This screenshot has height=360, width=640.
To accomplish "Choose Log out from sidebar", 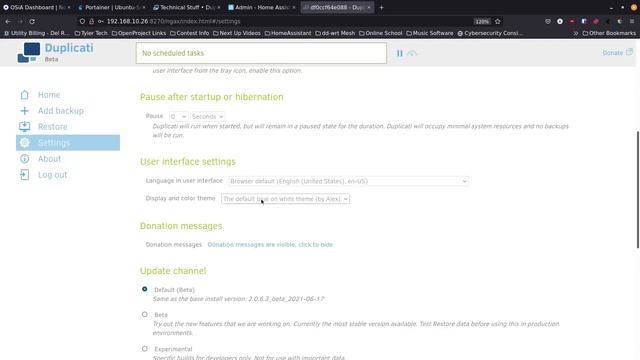I will click(x=52, y=175).
